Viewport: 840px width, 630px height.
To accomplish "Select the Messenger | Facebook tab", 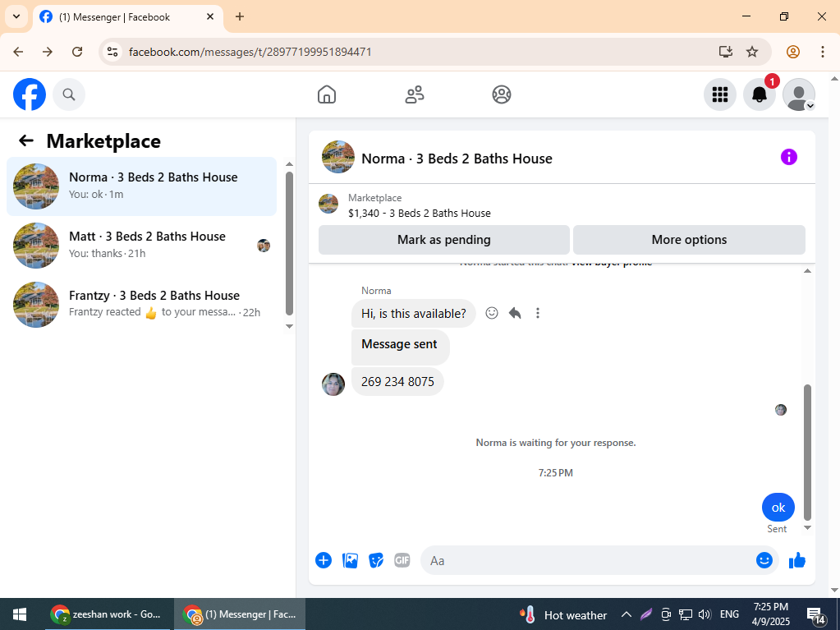I will pos(129,17).
